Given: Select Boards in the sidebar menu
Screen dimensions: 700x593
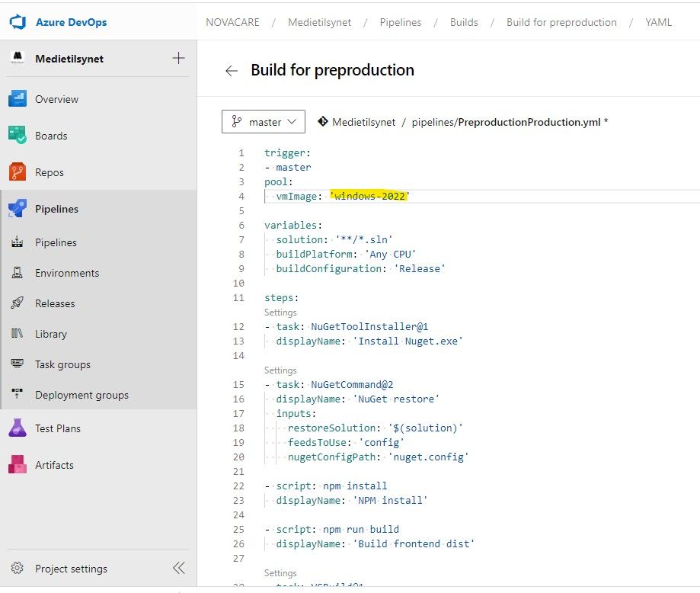Looking at the screenshot, I should (51, 136).
